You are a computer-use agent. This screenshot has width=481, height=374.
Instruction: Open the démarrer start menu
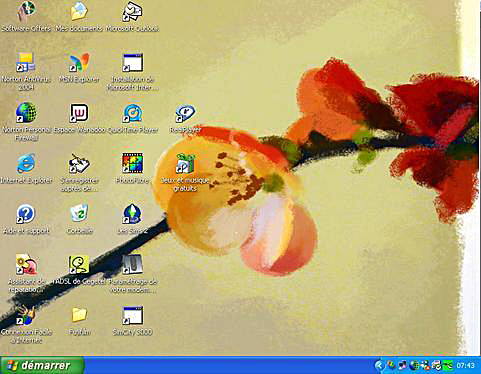[x=42, y=365]
